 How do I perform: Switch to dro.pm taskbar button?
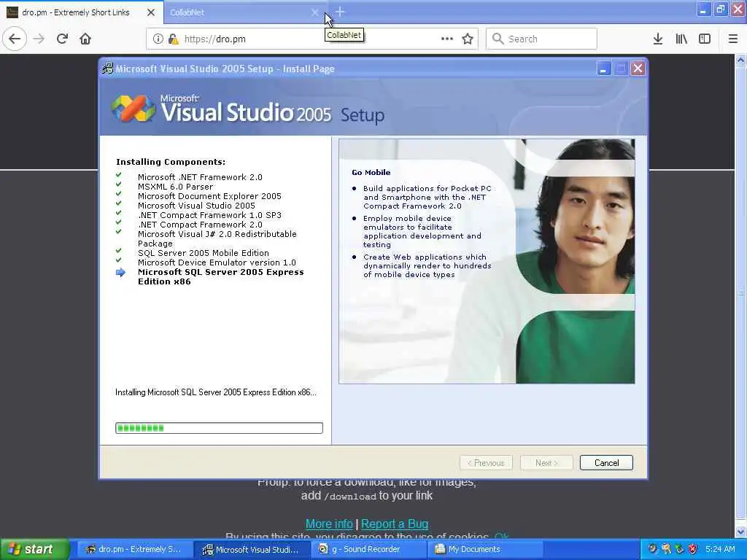click(133, 550)
